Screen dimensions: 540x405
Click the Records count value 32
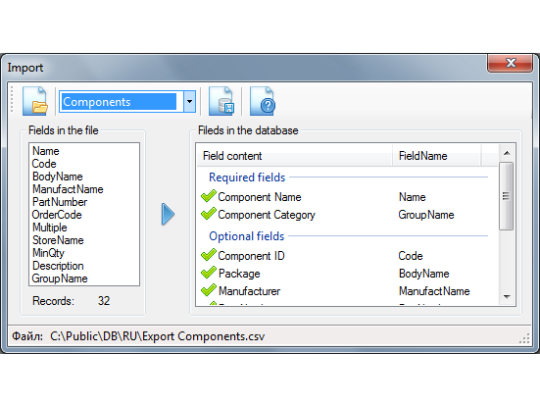[104, 301]
